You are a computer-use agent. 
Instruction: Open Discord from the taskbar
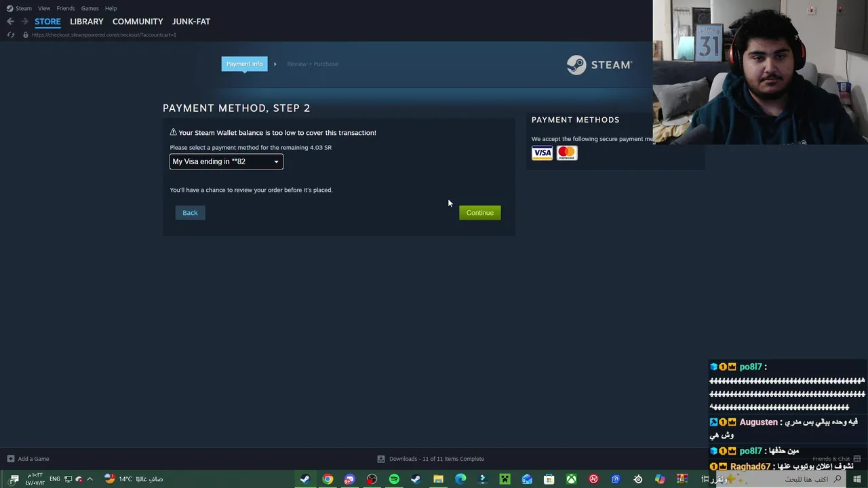coord(349,479)
